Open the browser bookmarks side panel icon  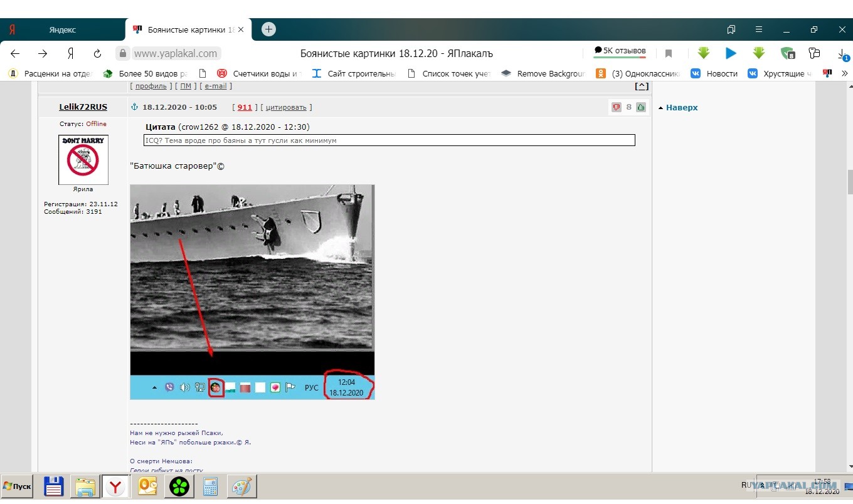(x=731, y=29)
